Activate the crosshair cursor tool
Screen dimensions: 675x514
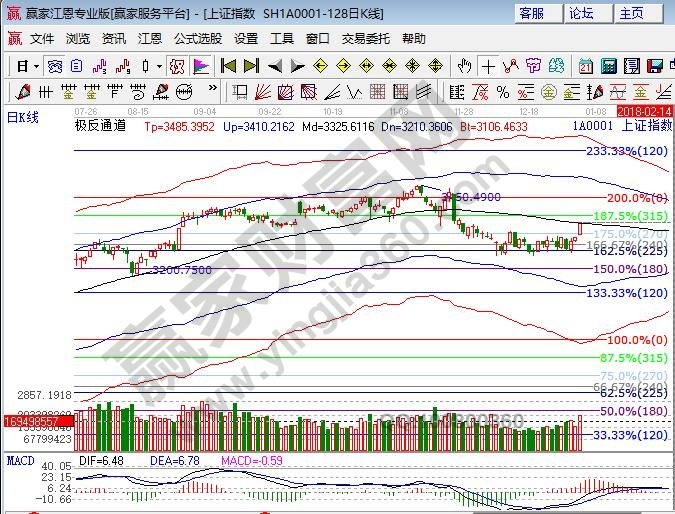488,66
